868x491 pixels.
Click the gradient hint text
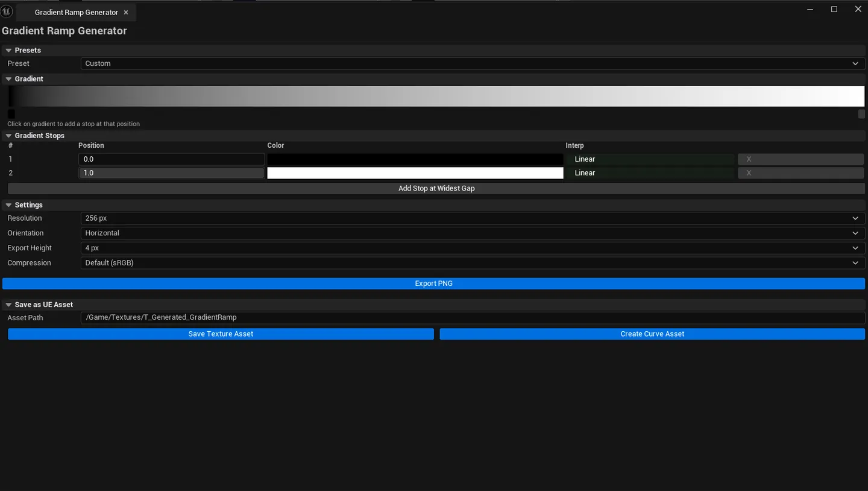pyautogui.click(x=74, y=124)
